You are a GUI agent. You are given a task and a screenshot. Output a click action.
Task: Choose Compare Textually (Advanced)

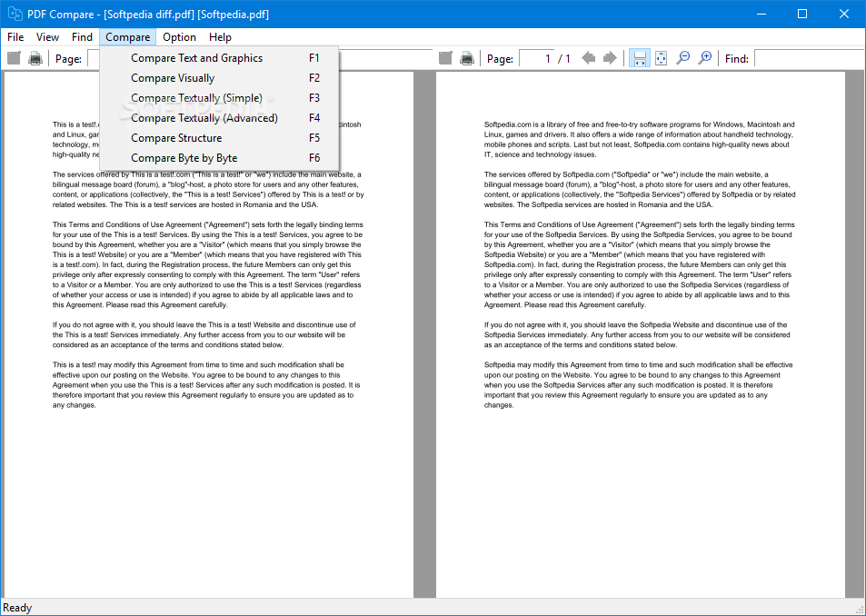pyautogui.click(x=219, y=117)
